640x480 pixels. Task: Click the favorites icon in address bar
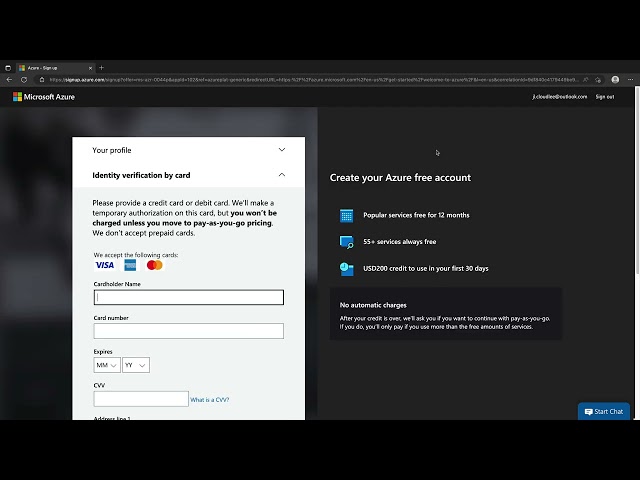pos(598,80)
